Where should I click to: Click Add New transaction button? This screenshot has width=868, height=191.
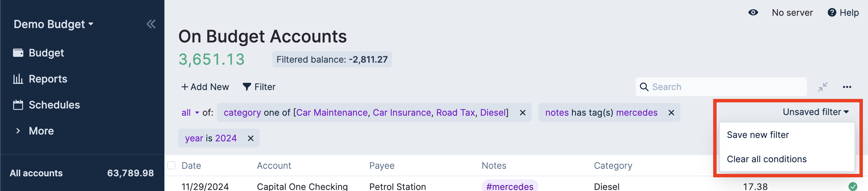tap(205, 87)
